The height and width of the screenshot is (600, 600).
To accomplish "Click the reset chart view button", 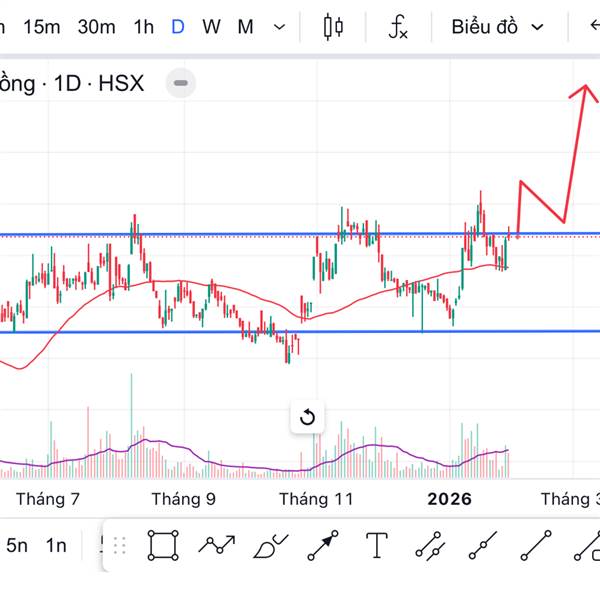I will pos(307,418).
